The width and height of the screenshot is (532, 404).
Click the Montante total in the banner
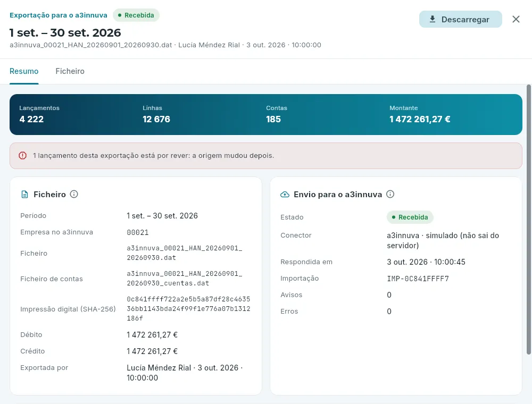pos(420,119)
